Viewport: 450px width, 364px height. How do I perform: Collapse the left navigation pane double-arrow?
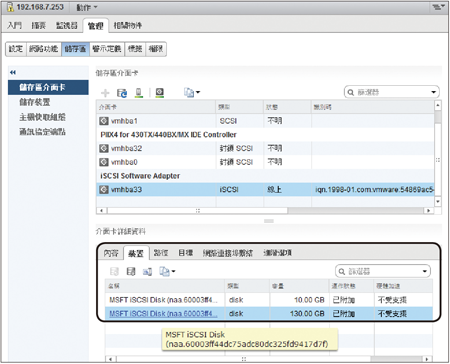[x=13, y=72]
